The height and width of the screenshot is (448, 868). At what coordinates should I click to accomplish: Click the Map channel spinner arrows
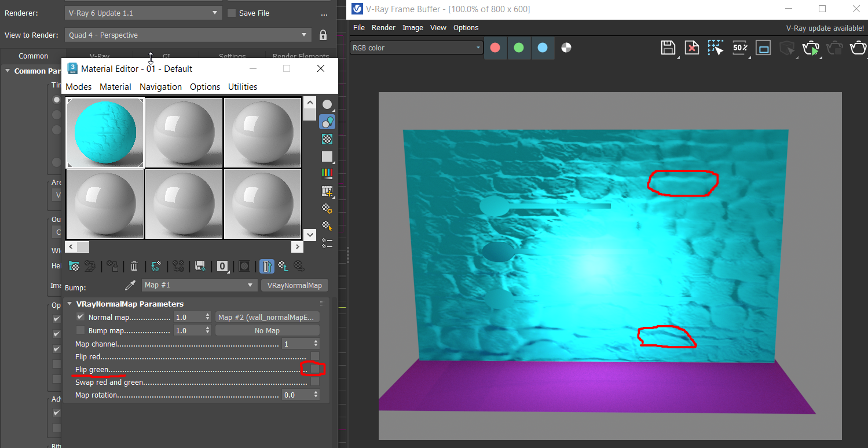pyautogui.click(x=316, y=344)
